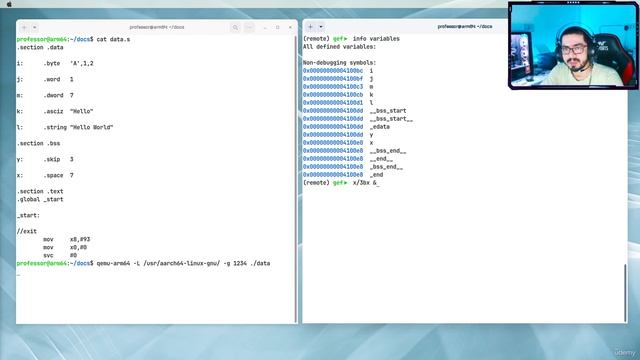Viewport: 640px width, 360px height.
Task: Click the address next to symbol m
Action: tap(333, 87)
